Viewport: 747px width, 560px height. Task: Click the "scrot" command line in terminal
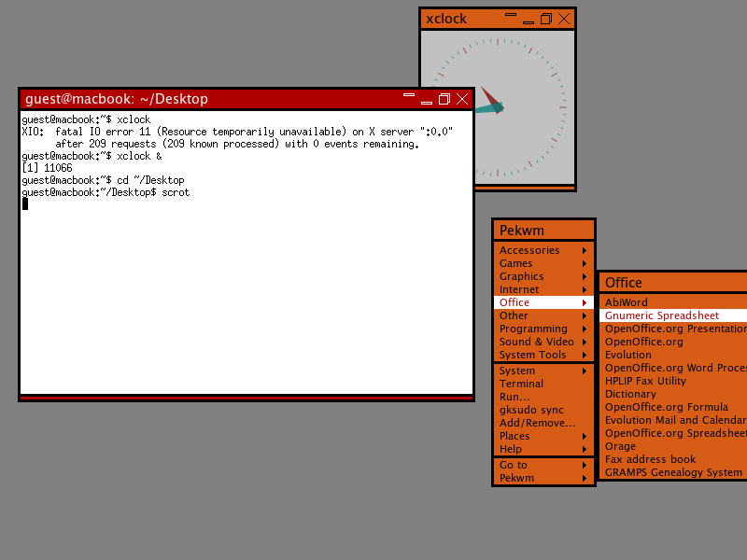click(106, 192)
